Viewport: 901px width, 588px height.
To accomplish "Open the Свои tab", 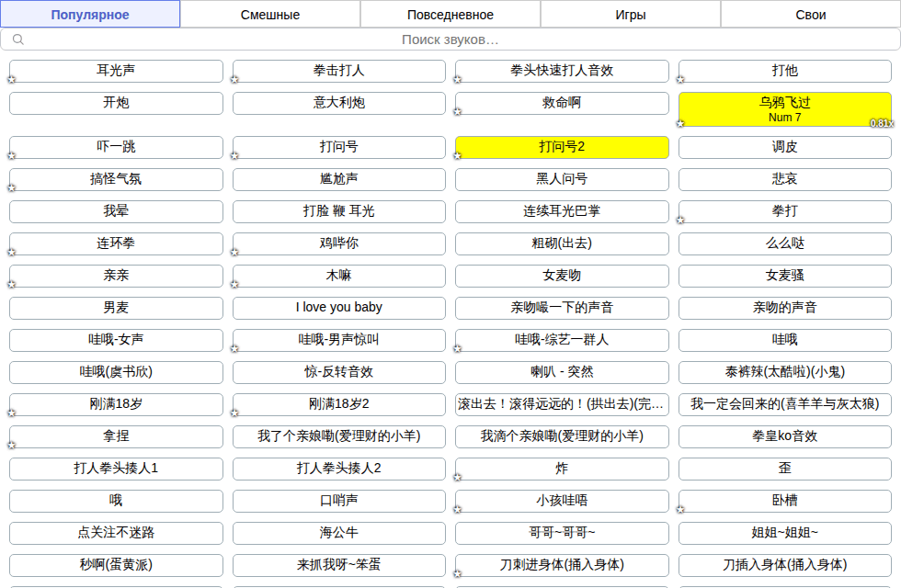I will pyautogui.click(x=811, y=15).
